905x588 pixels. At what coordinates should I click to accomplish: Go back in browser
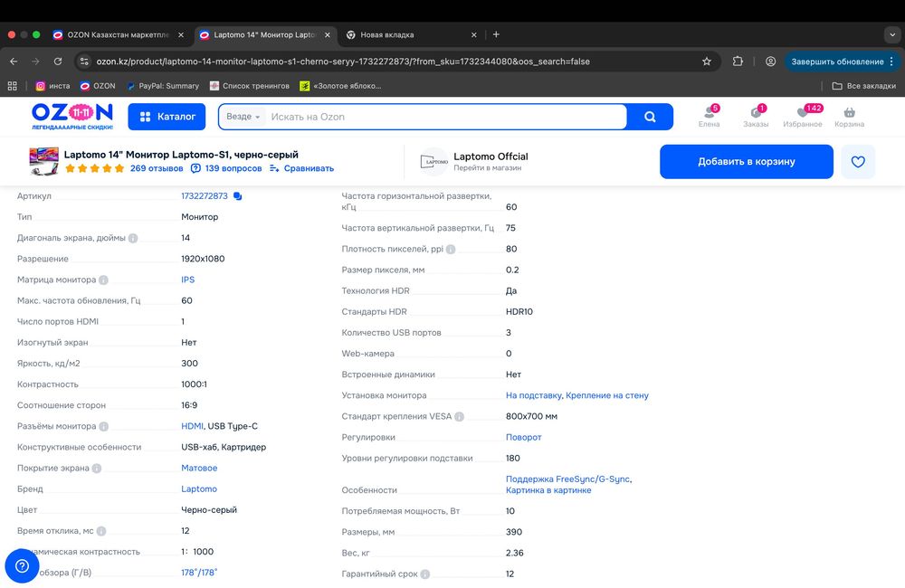pyautogui.click(x=14, y=62)
